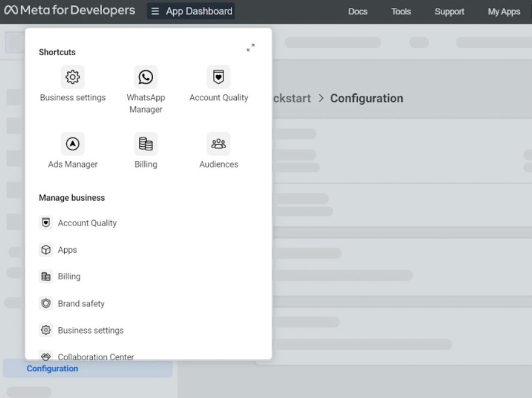Open Business settings shortcut gear icon
Screen dimensions: 532x398
click(x=73, y=78)
